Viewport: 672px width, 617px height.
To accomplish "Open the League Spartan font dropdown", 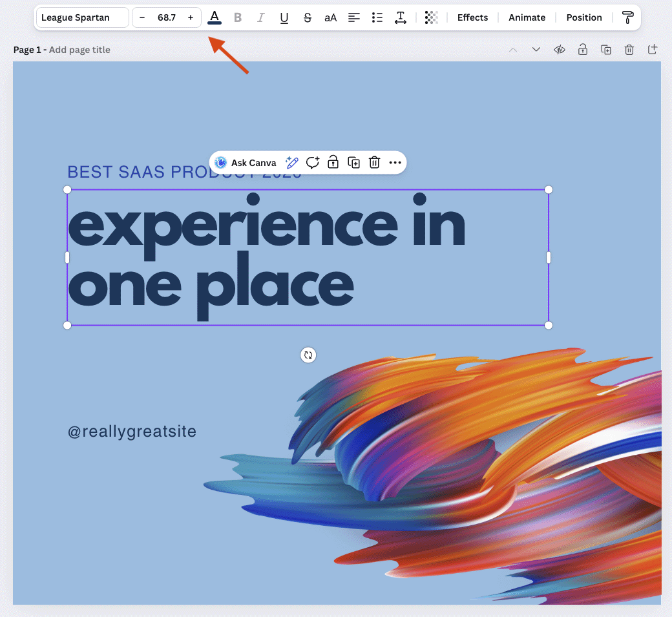I will 82,17.
